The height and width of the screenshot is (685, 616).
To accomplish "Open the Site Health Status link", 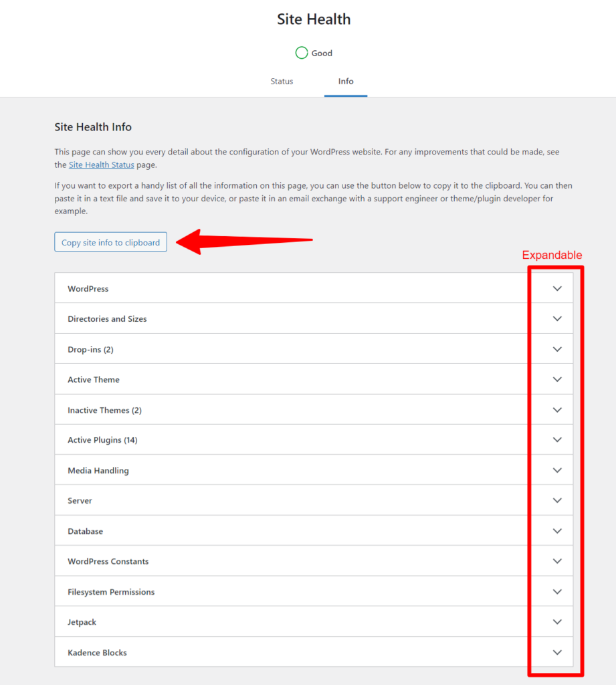I will pyautogui.click(x=101, y=165).
